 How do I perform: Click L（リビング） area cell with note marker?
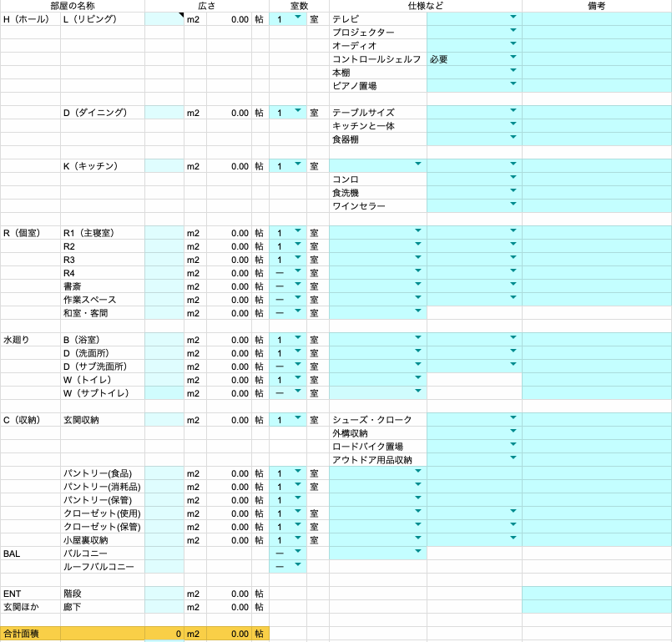(x=164, y=18)
